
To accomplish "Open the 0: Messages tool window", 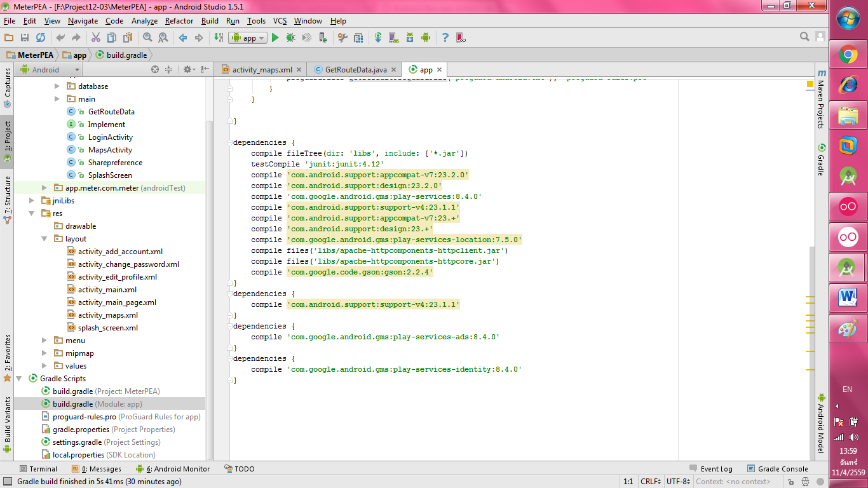I will pos(97,469).
